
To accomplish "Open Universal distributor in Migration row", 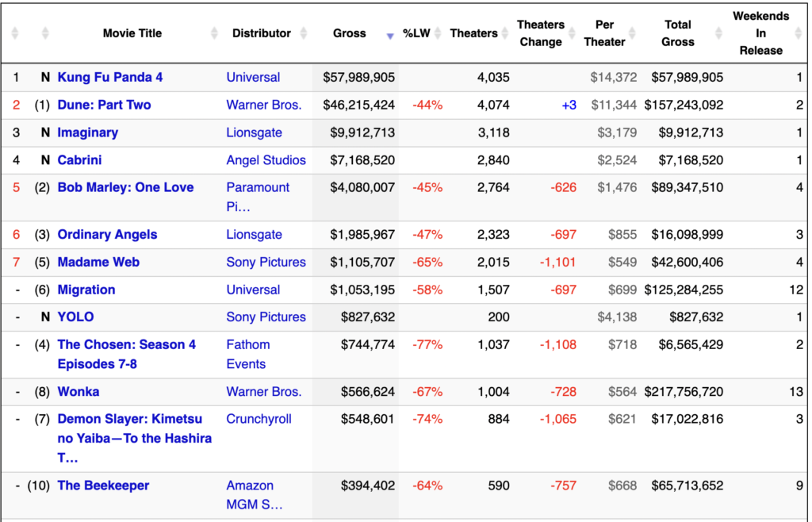I will click(253, 290).
